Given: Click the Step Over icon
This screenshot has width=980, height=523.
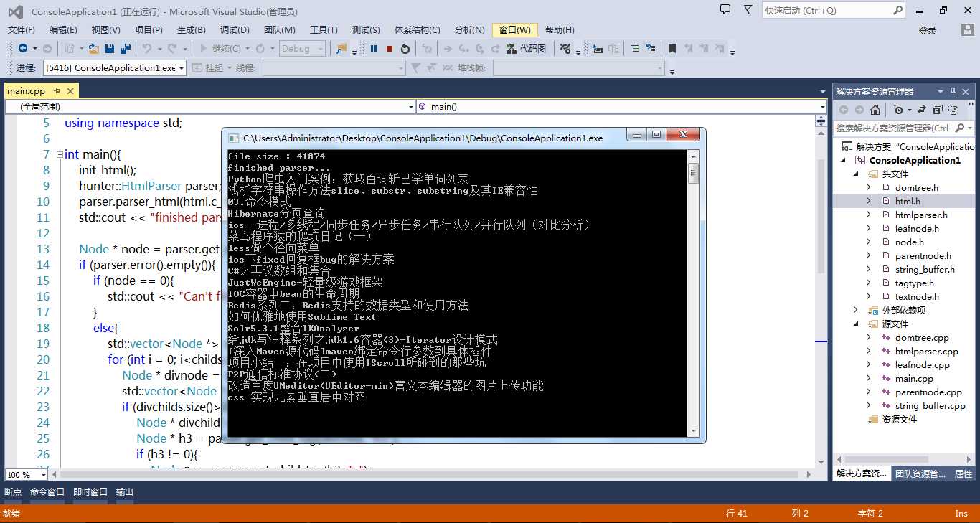Looking at the screenshot, I should 480,48.
